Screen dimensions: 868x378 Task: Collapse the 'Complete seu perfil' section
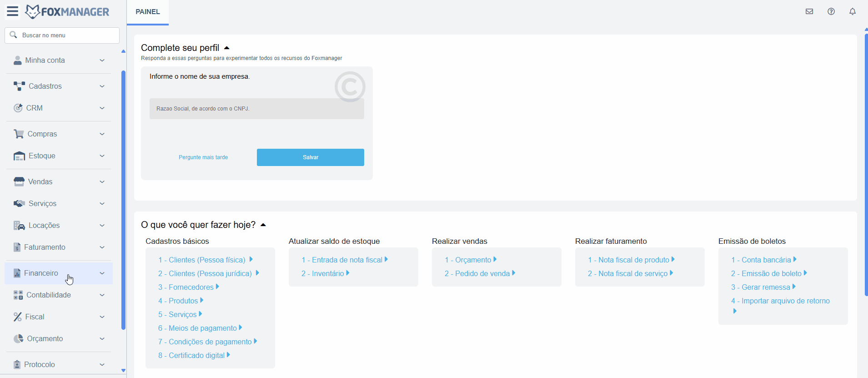[227, 48]
